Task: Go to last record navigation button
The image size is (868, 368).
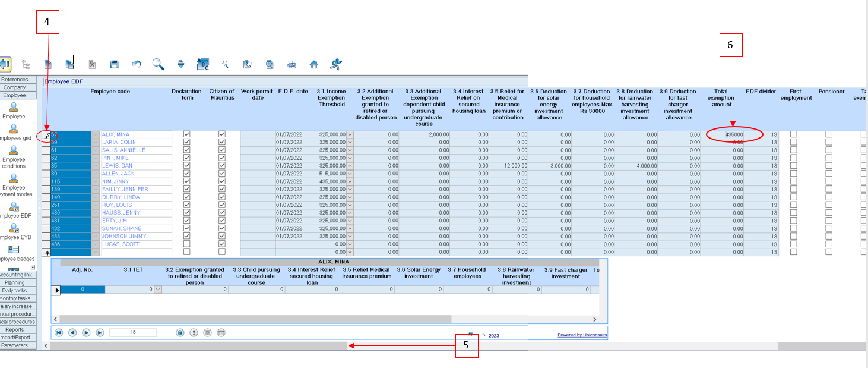Action: [100, 332]
